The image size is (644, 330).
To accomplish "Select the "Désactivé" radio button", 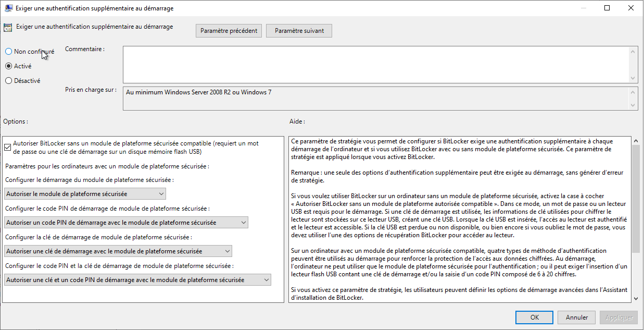I will tap(8, 81).
